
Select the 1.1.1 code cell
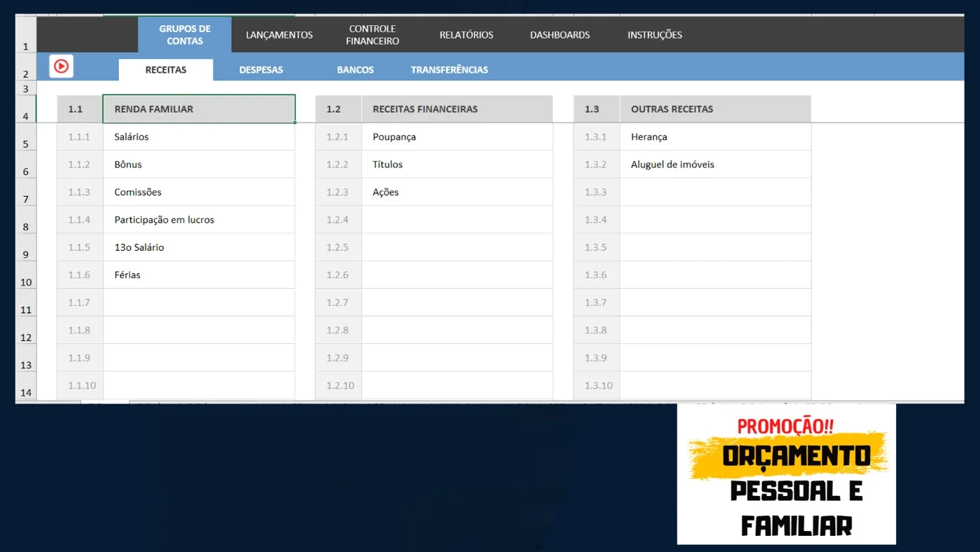click(x=80, y=137)
